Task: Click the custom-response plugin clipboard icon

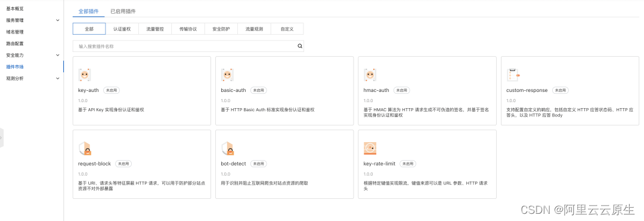Action: (513, 75)
